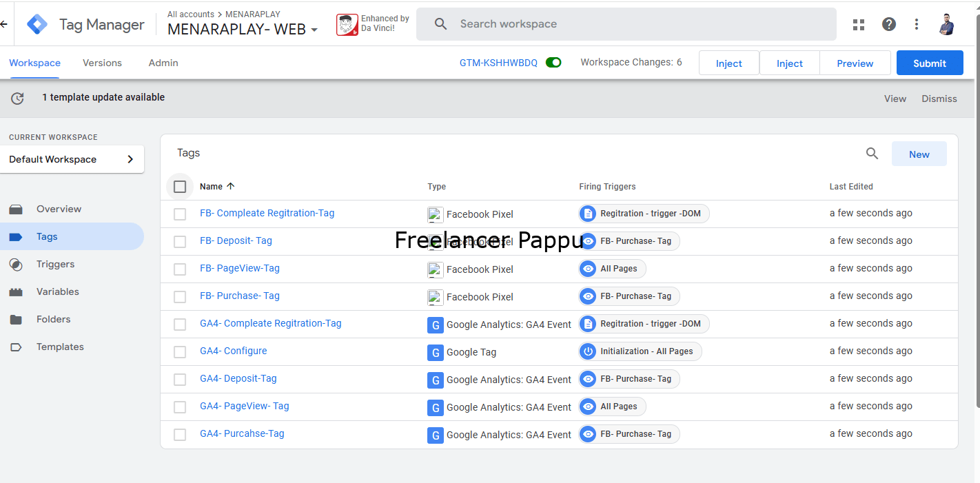Click the Workspace Changes: 6 counter
The width and height of the screenshot is (980, 483).
pyautogui.click(x=631, y=62)
